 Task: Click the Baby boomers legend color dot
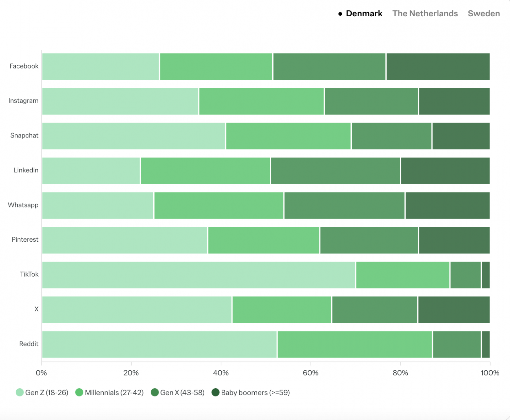pos(215,392)
